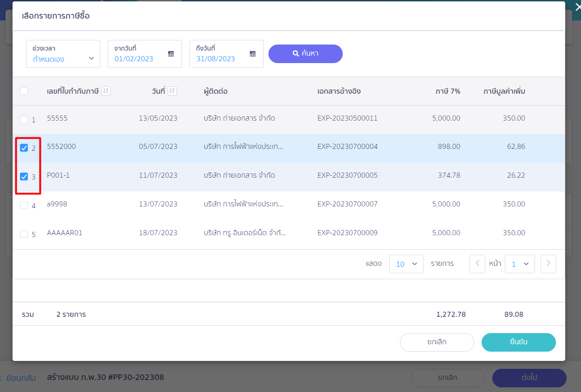Open the to-date calendar icon
This screenshot has width=581, height=392.
253,54
